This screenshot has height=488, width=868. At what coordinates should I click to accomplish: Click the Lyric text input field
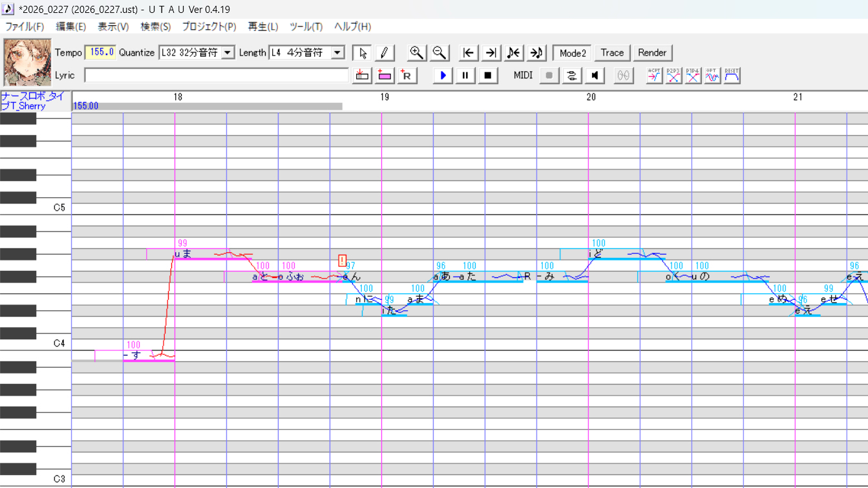pyautogui.click(x=217, y=76)
